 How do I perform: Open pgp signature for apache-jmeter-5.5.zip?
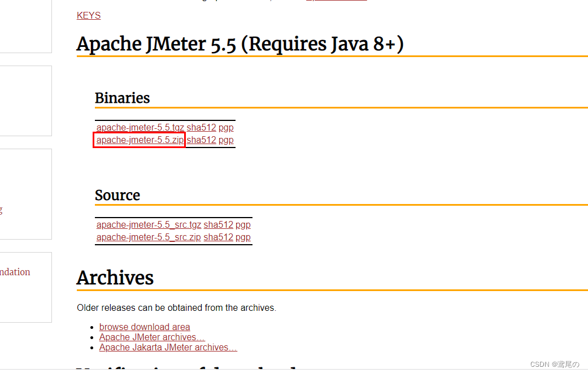tap(226, 140)
